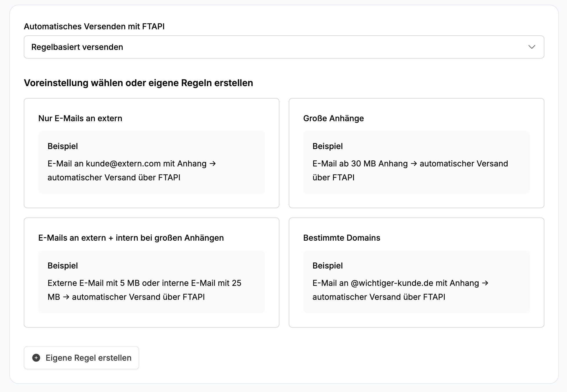The height and width of the screenshot is (392, 567).
Task: Select the "Nur E-Mails an extern" preset title
Action: click(x=80, y=118)
